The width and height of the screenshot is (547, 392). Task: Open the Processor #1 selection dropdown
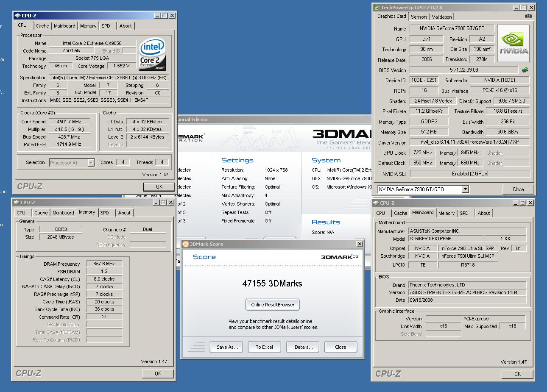(x=91, y=162)
